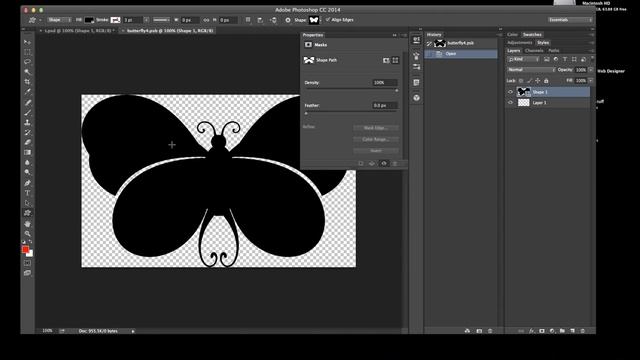Image resolution: width=640 pixels, height=360 pixels.
Task: Open stroke type line dropdown
Action: 161,20
